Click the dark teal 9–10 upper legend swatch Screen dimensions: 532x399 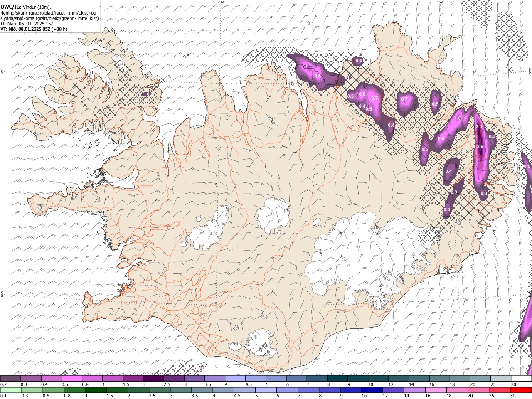[x=357, y=378]
